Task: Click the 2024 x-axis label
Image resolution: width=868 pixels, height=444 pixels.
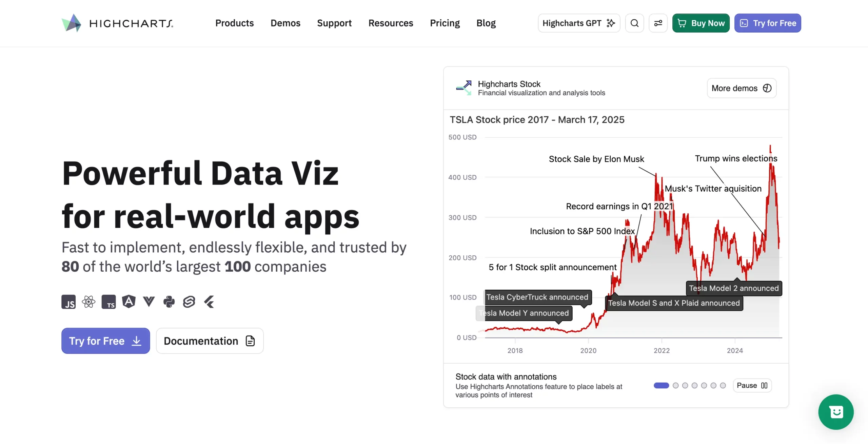Action: [735, 350]
